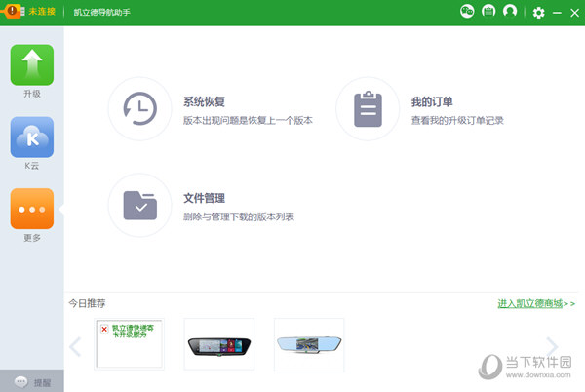Open the K云 cloud section

pyautogui.click(x=32, y=137)
